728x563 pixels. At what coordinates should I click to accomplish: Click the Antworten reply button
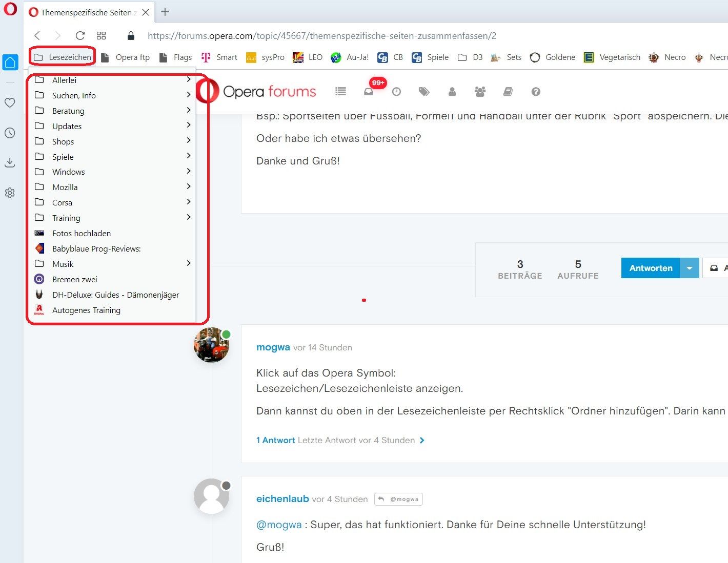click(x=651, y=268)
